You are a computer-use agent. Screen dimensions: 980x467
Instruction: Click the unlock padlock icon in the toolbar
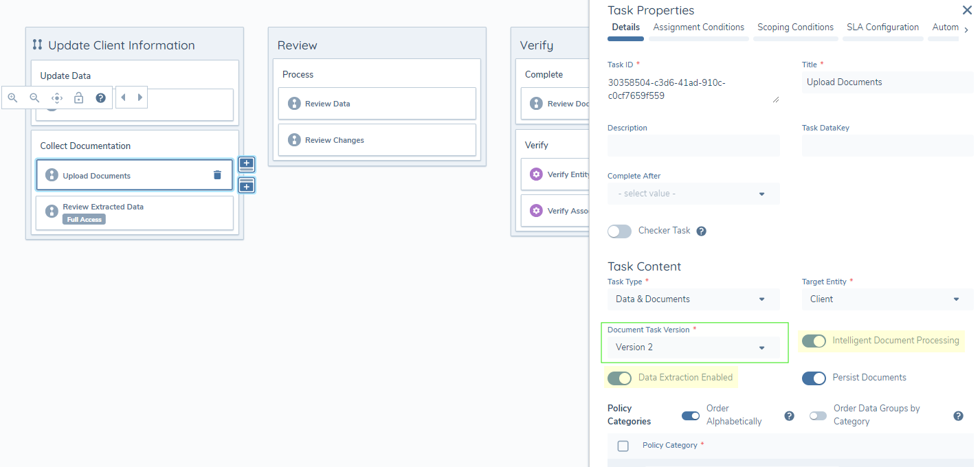coord(78,98)
